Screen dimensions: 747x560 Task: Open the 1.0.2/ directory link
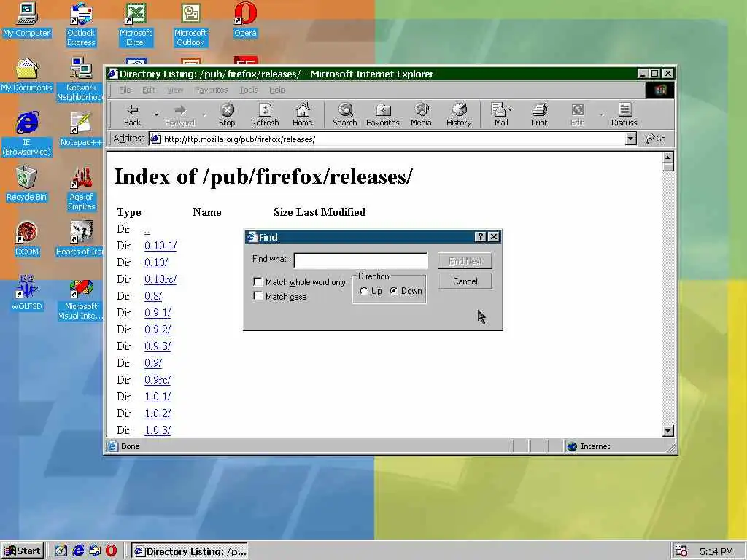point(158,413)
